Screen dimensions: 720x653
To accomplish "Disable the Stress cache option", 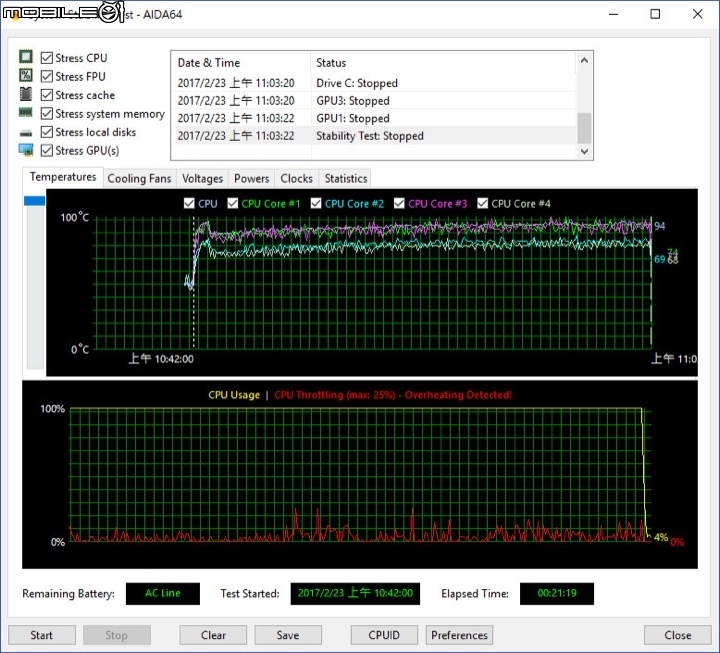I will (x=47, y=95).
